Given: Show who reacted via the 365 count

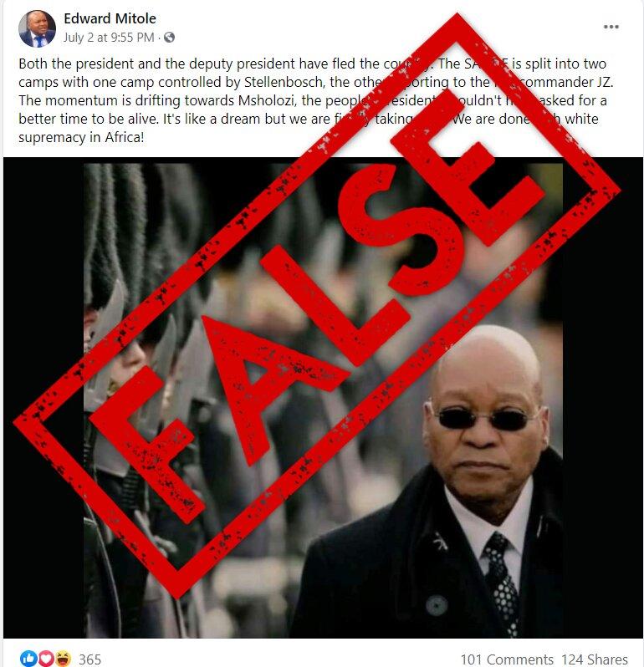Looking at the screenshot, I should pyautogui.click(x=89, y=659).
